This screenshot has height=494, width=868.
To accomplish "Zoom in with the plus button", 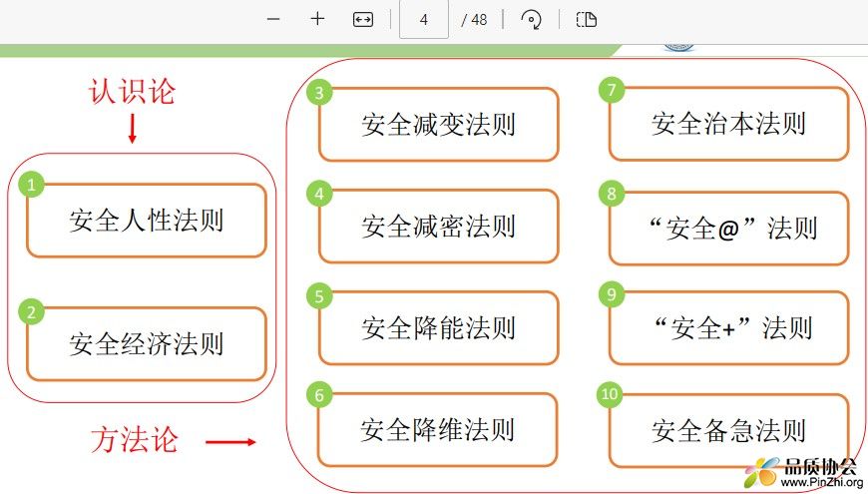I will click(317, 19).
